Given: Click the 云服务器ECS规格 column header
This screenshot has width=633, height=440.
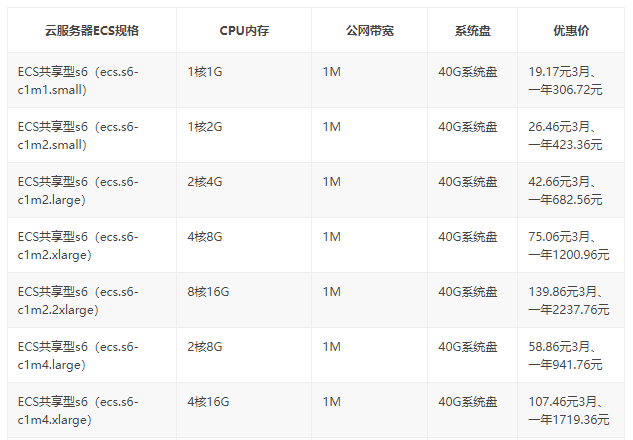Looking at the screenshot, I should click(92, 31).
